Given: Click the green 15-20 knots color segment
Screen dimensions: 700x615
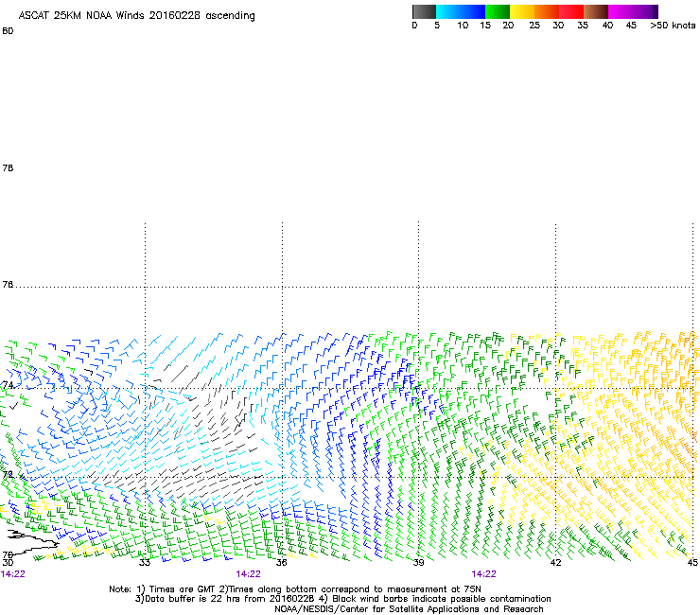Looking at the screenshot, I should pyautogui.click(x=498, y=11).
